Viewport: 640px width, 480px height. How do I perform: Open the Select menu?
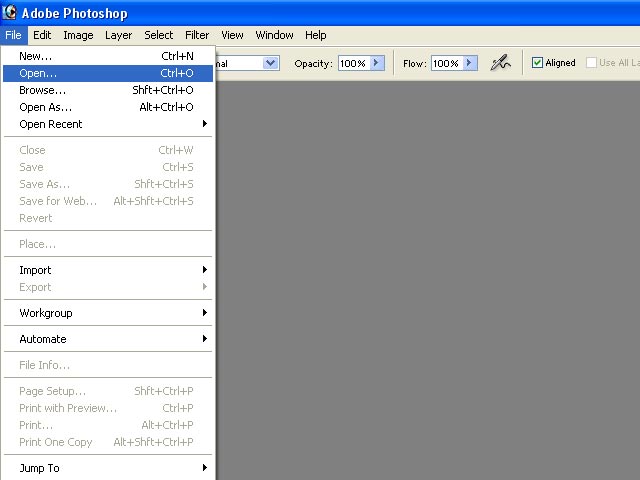(158, 35)
